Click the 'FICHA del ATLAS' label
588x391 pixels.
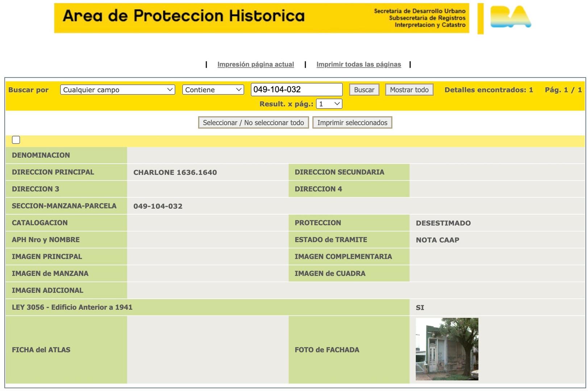click(x=41, y=350)
